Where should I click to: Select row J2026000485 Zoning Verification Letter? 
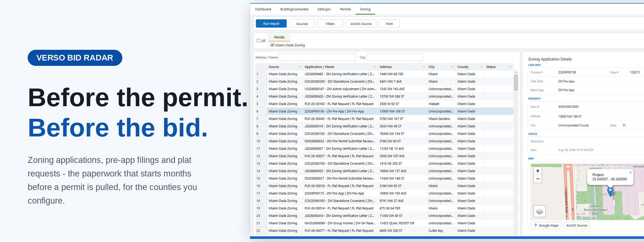coord(384,74)
